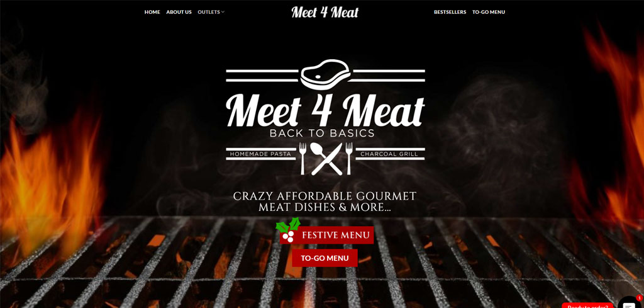Click the Back to Basics tagline
The width and height of the screenshot is (644, 308).
[x=322, y=134]
